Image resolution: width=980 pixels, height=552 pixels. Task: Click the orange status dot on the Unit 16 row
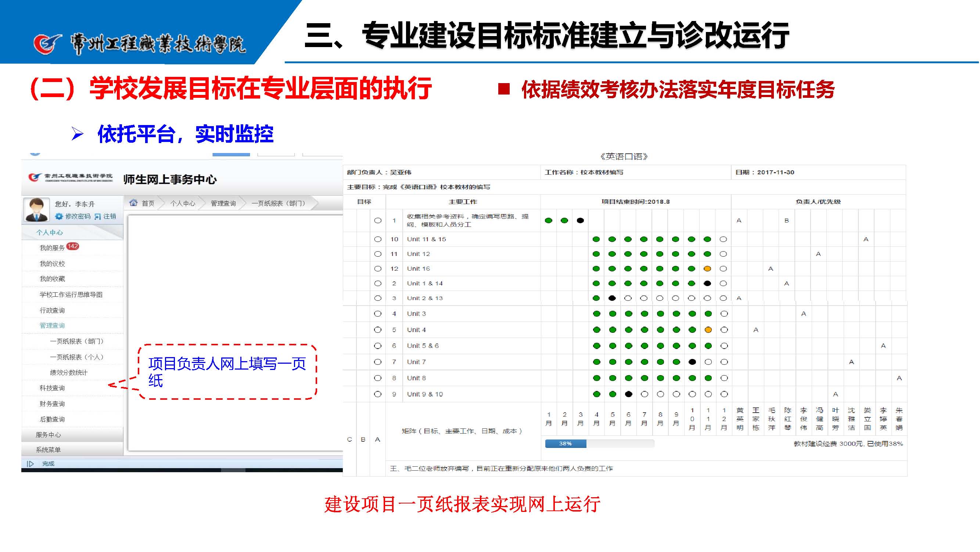[x=708, y=269]
